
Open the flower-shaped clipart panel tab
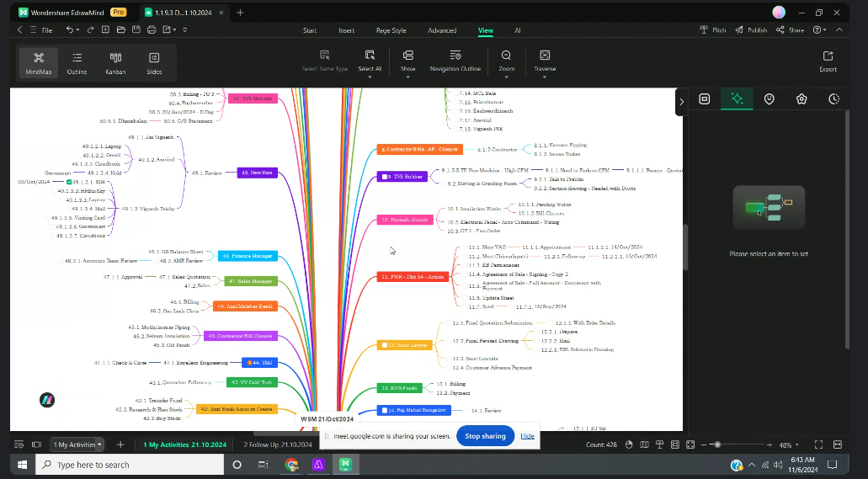tap(801, 98)
